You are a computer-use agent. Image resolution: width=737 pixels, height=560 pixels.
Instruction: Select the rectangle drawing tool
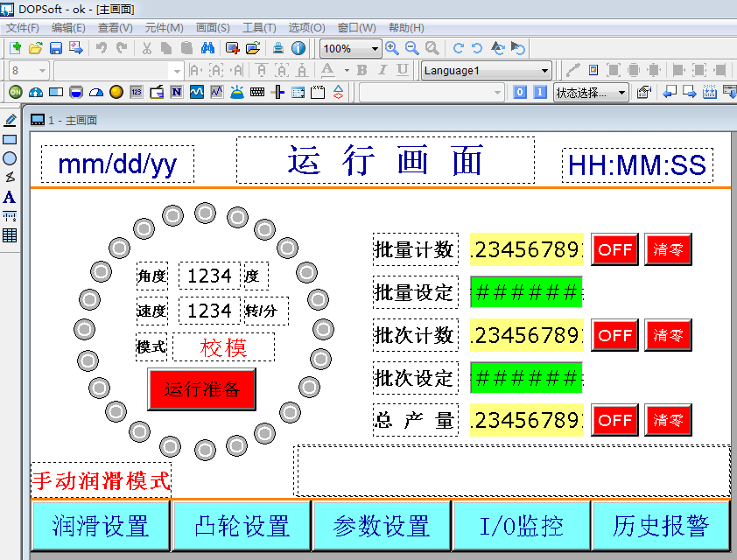(x=10, y=139)
